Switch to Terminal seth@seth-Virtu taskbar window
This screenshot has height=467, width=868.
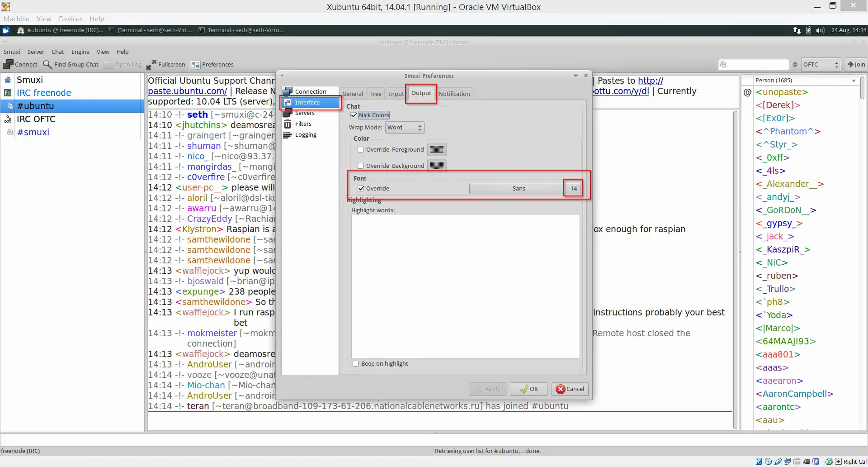tap(242, 30)
